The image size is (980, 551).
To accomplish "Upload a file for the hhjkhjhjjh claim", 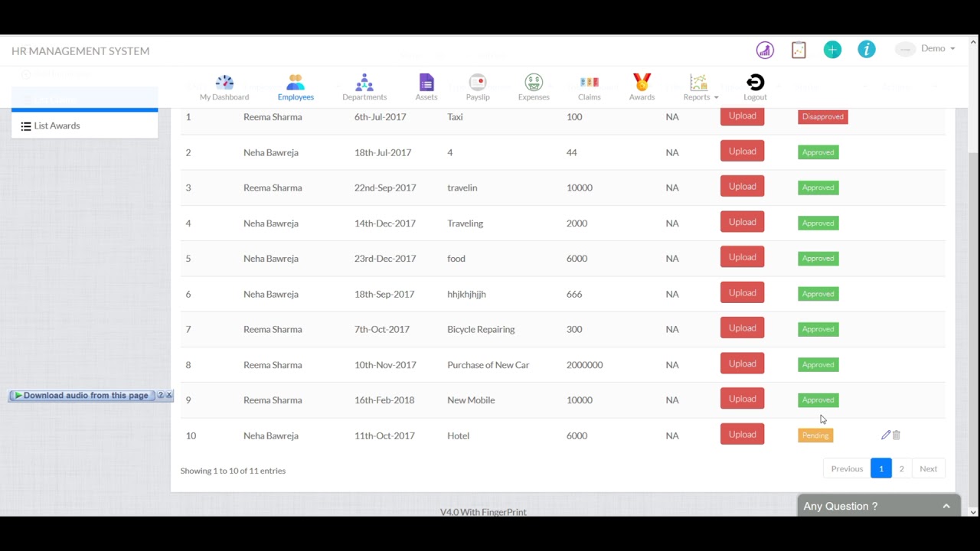I will pos(742,292).
